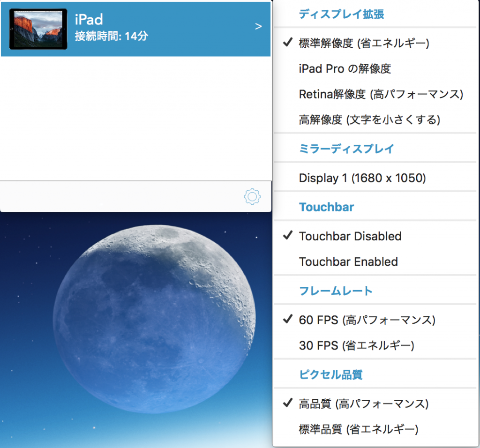Image resolution: width=480 pixels, height=448 pixels.
Task: Click the Touchbar section header
Action: [x=326, y=207]
